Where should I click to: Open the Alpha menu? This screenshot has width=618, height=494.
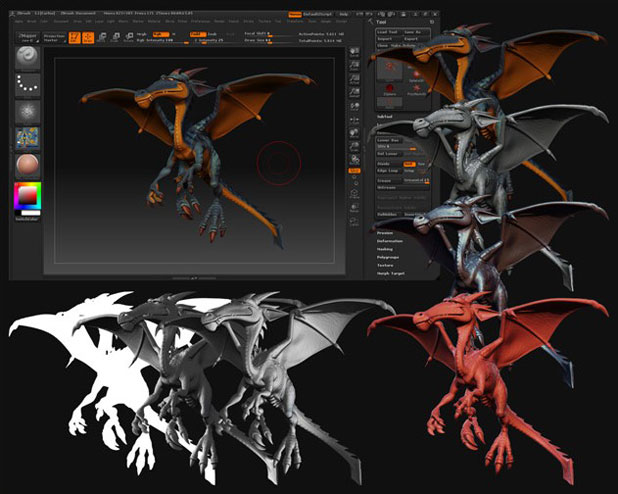[19, 21]
